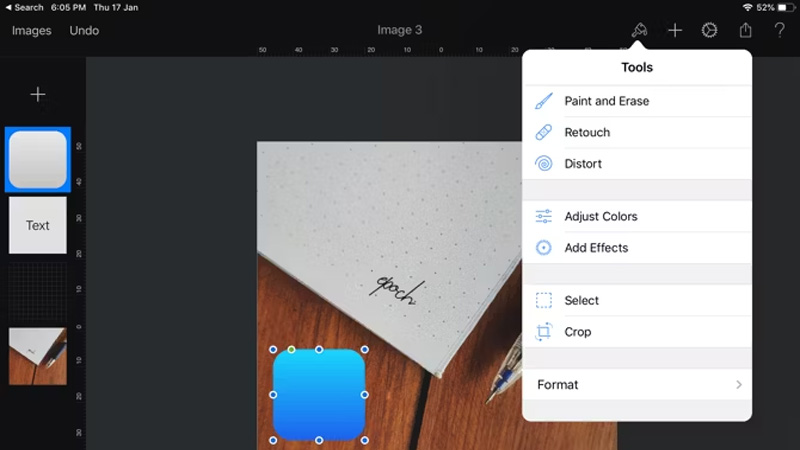Select the rounded shape layer thumbnail
This screenshot has width=800, height=450.
tap(38, 160)
